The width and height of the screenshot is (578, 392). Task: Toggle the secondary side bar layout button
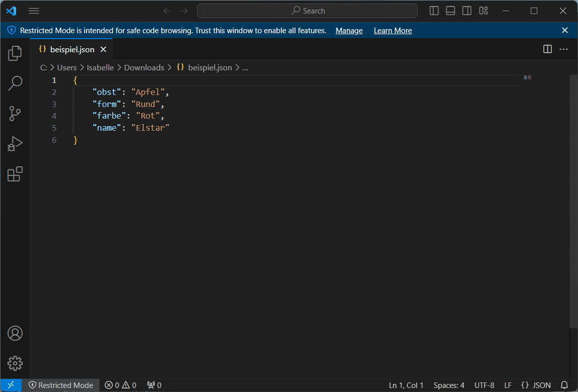tap(467, 11)
